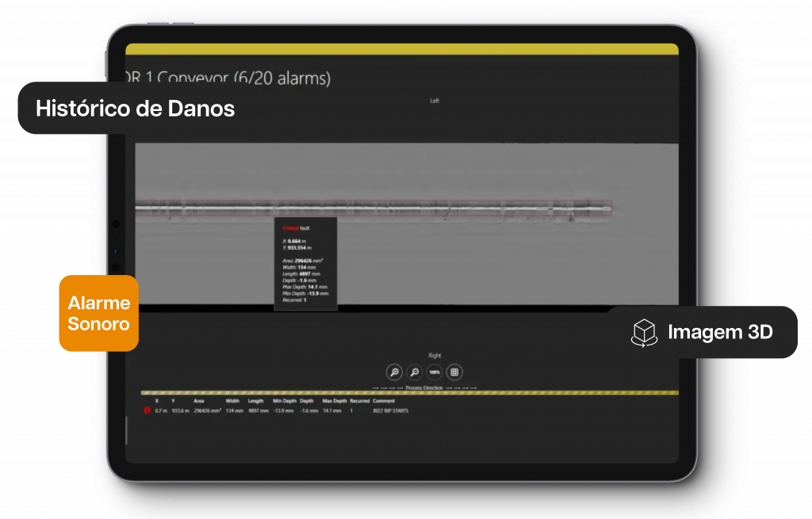812x519 pixels.
Task: Open the Imagem 3D text label
Action: click(x=719, y=333)
